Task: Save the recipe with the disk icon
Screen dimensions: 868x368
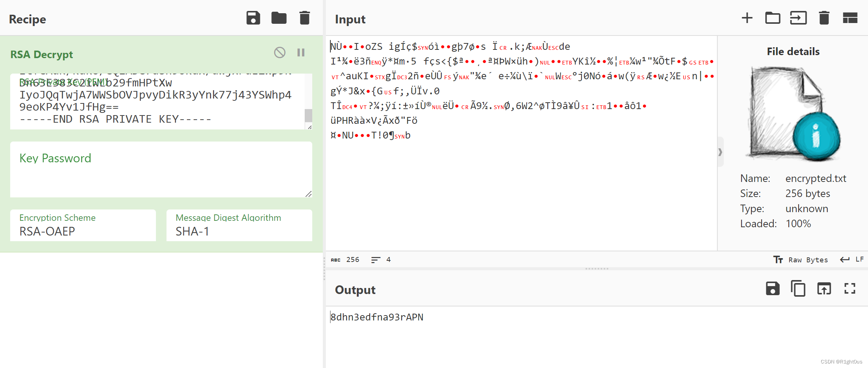Action: click(253, 18)
